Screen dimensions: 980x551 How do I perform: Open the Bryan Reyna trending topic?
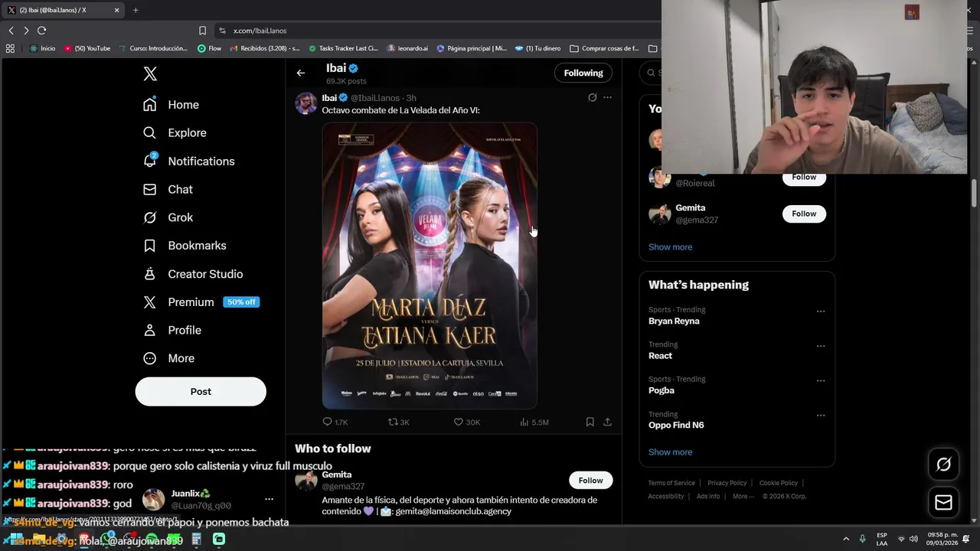click(674, 321)
